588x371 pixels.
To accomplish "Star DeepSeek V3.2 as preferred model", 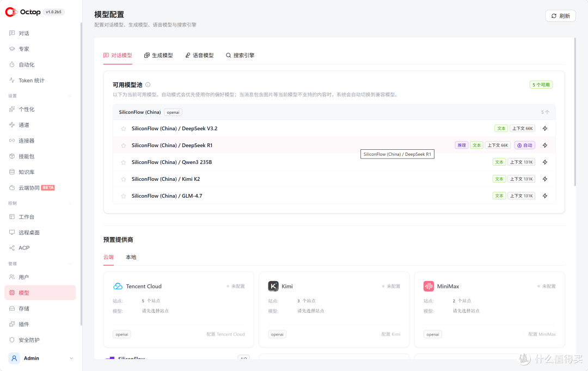I will pyautogui.click(x=124, y=129).
